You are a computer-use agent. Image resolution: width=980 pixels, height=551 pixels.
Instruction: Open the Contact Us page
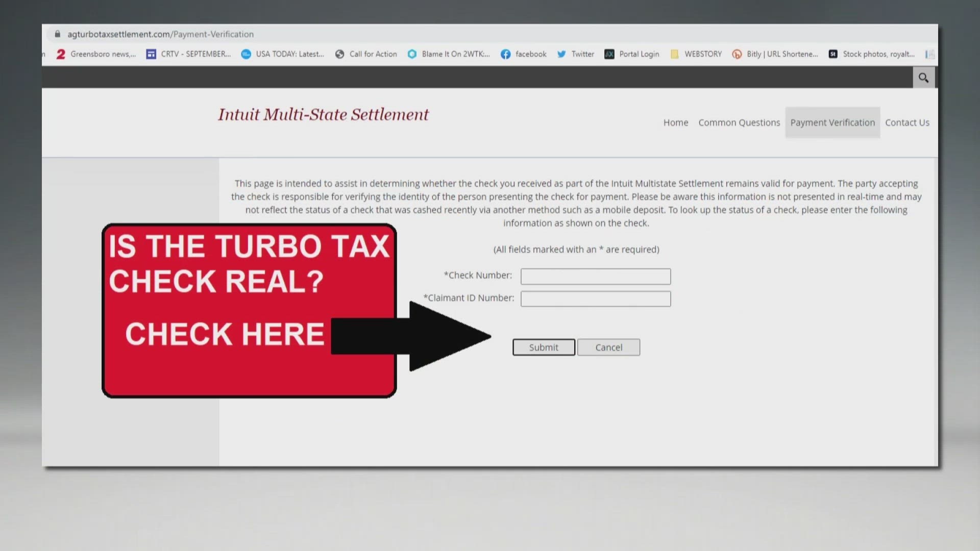pyautogui.click(x=908, y=122)
